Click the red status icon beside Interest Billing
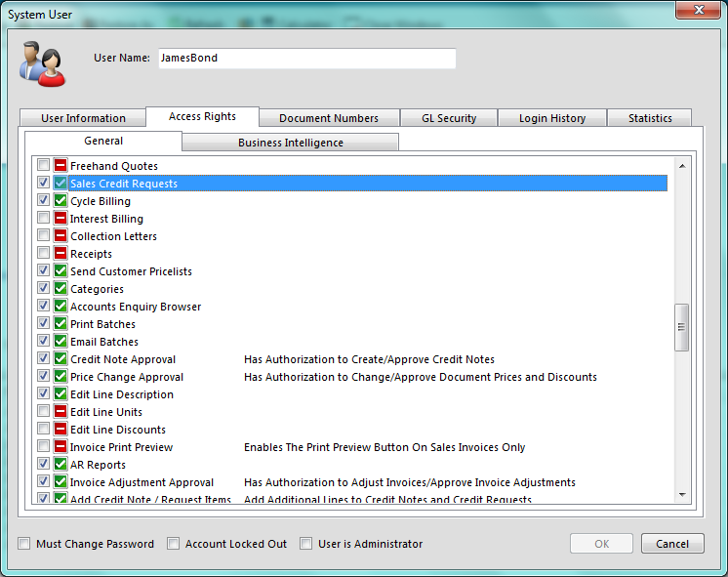 (x=61, y=219)
